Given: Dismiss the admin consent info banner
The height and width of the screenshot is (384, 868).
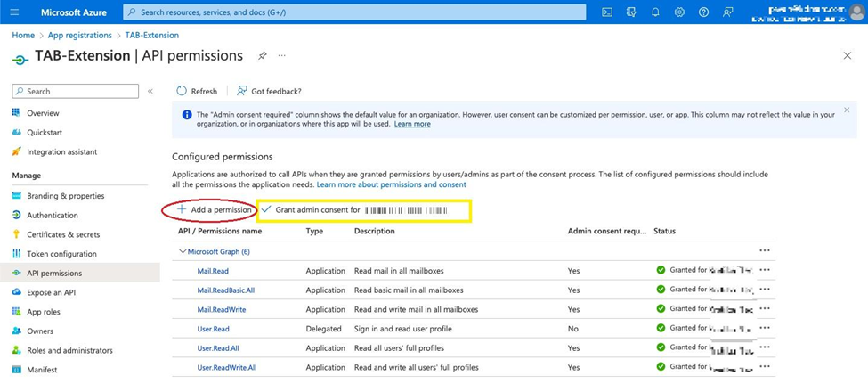Looking at the screenshot, I should (x=847, y=110).
